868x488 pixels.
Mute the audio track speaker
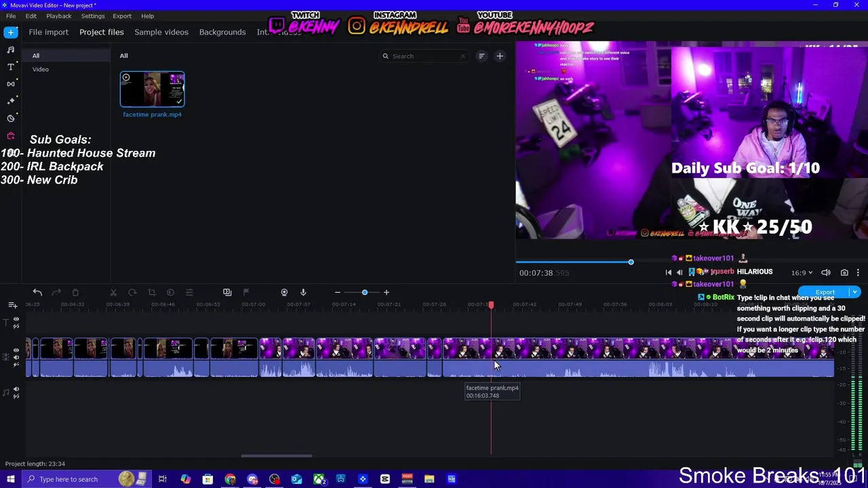pos(16,390)
